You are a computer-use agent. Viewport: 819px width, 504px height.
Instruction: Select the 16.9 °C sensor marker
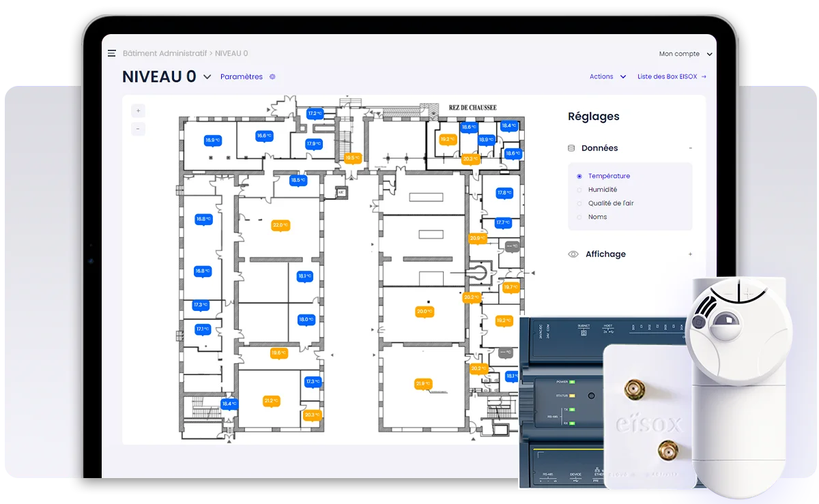(212, 140)
